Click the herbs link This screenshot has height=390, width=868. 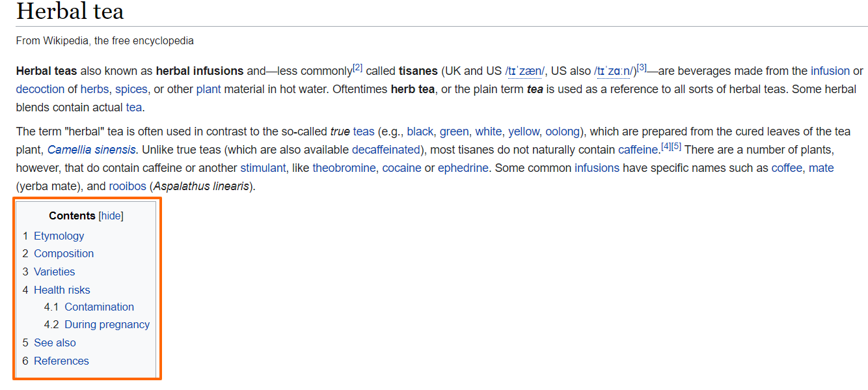point(94,89)
